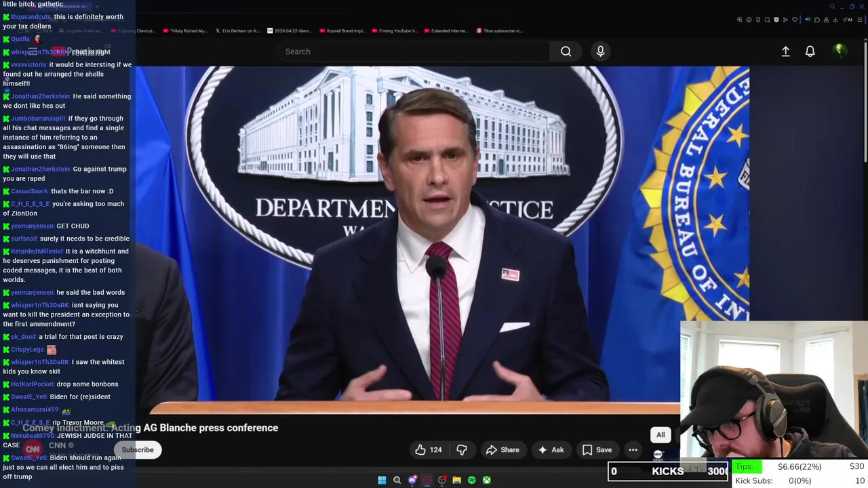
Task: Take a snapshot with the dashed-square icon
Action: coord(767,20)
